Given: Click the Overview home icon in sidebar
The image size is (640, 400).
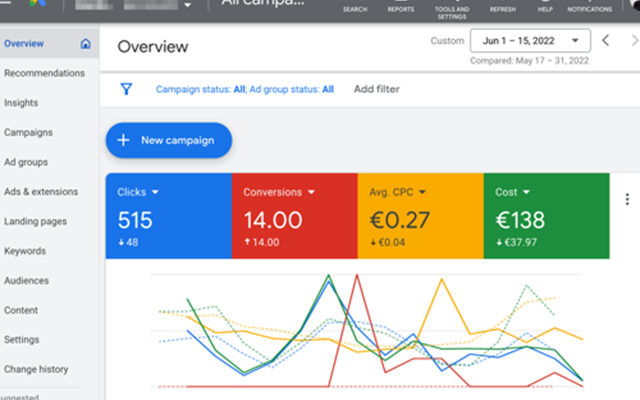Looking at the screenshot, I should pyautogui.click(x=85, y=43).
